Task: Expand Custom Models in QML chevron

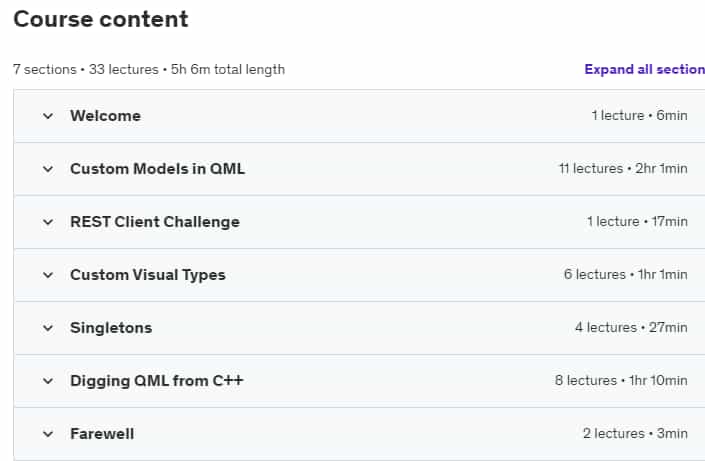Action: (x=48, y=169)
